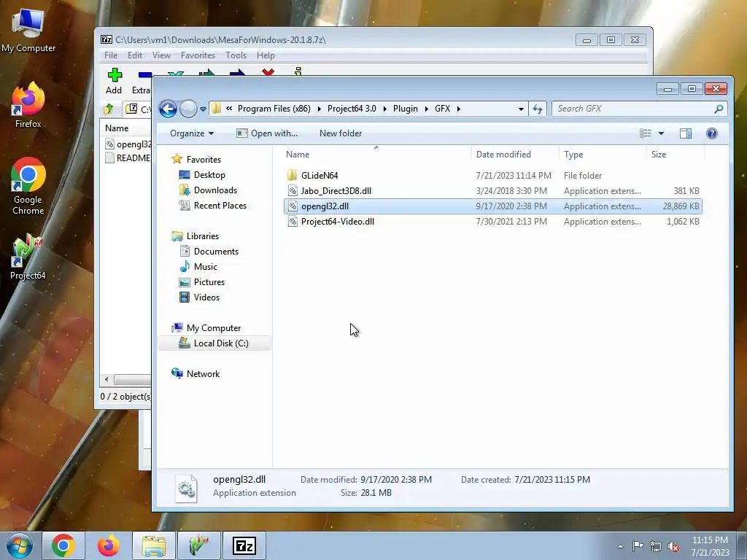747x560 pixels.
Task: Open Videos library
Action: tap(206, 297)
